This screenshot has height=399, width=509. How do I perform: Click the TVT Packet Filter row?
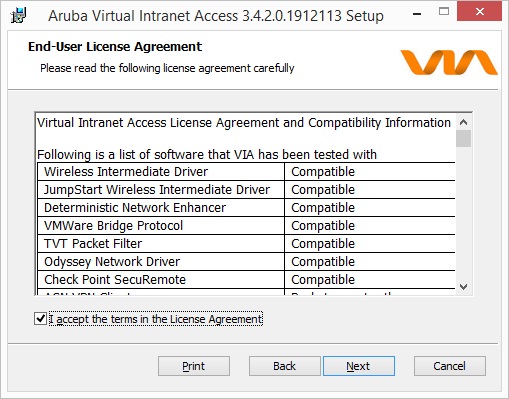point(246,244)
